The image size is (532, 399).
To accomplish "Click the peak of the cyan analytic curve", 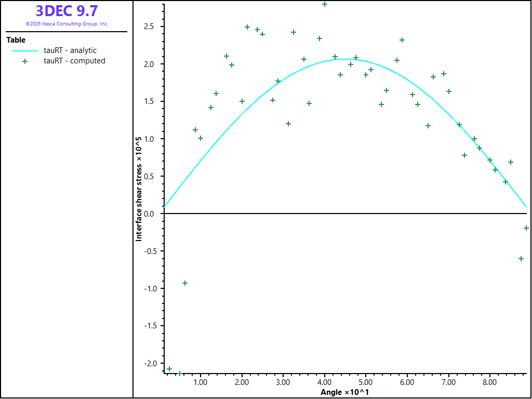I will [345, 59].
